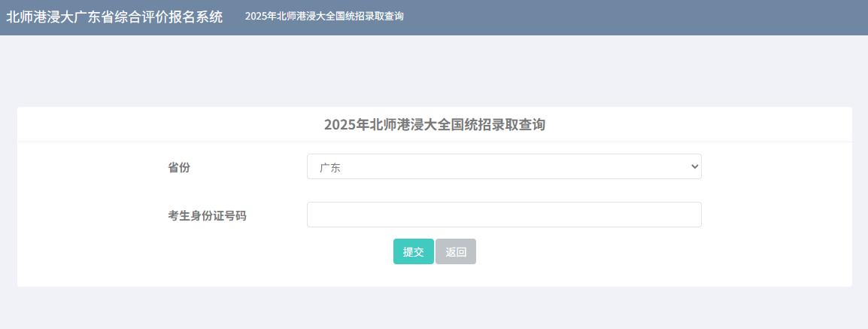Click gray background above the form panel
The image size is (868, 329).
point(434,72)
